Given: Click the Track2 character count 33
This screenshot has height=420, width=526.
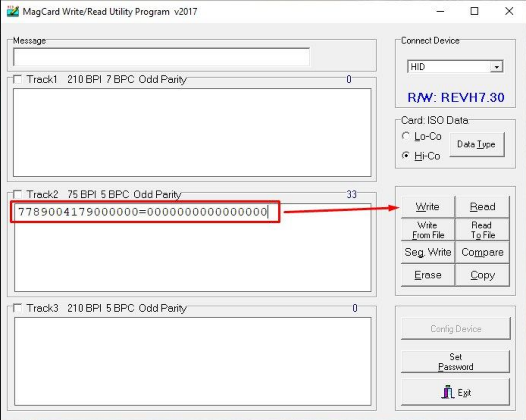Looking at the screenshot, I should pos(352,195).
